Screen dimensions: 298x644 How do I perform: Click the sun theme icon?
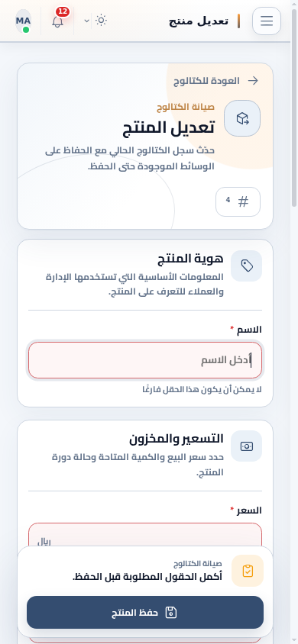tap(101, 21)
